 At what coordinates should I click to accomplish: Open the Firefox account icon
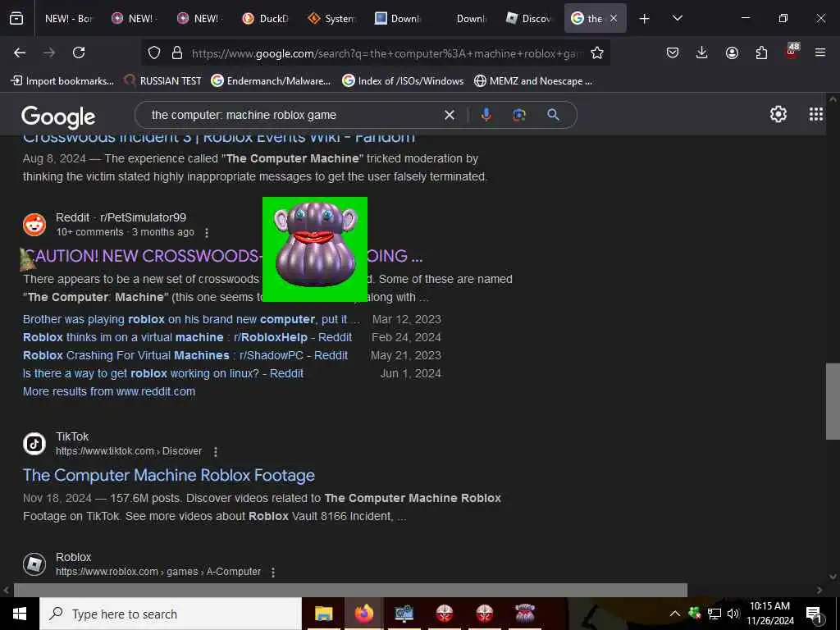[732, 52]
